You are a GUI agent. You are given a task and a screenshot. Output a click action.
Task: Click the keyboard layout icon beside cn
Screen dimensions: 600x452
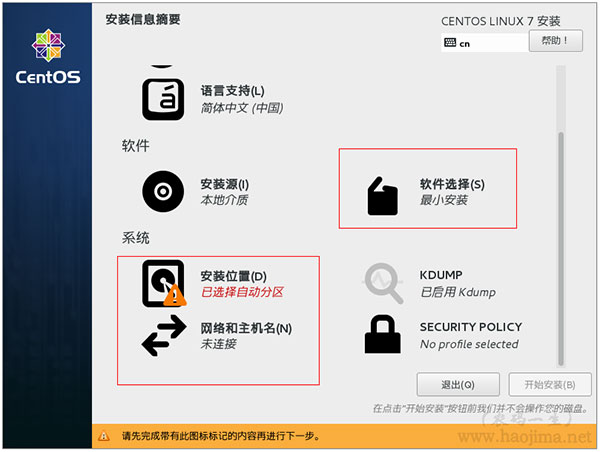(x=450, y=42)
